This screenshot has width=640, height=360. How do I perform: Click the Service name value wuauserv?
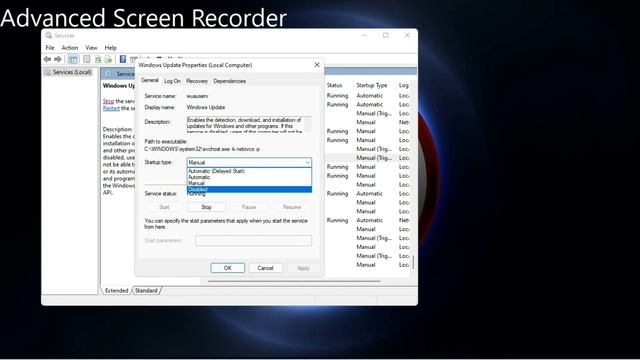click(197, 96)
